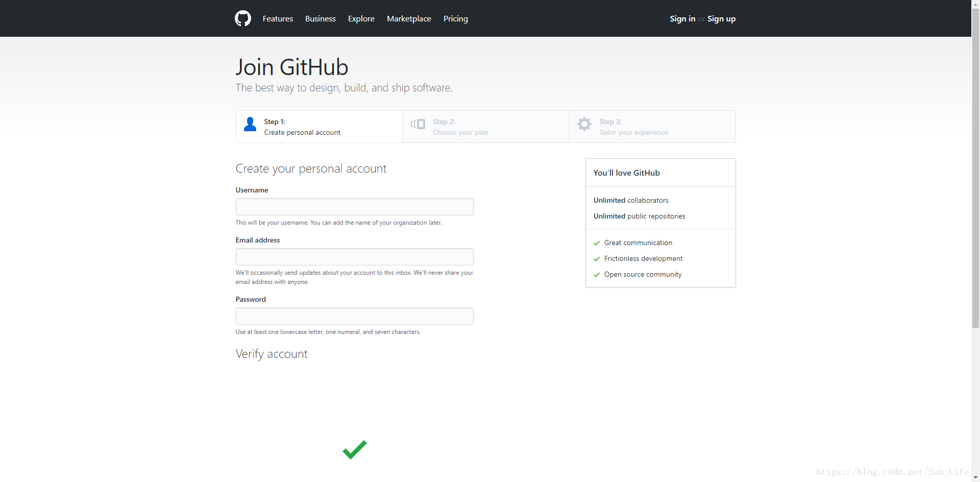The height and width of the screenshot is (482, 980).
Task: Click checkmark beside Great communication
Action: click(597, 243)
